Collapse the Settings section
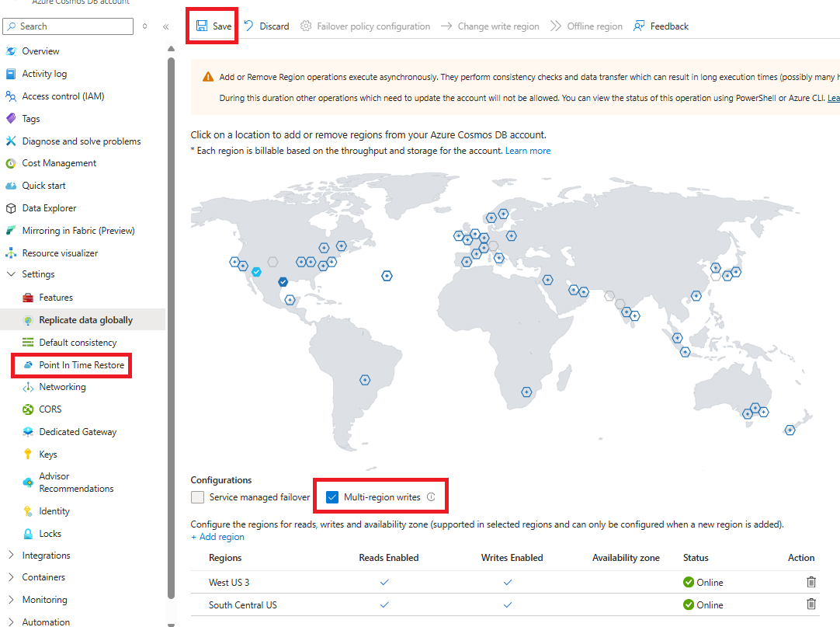The width and height of the screenshot is (840, 627). coord(11,274)
